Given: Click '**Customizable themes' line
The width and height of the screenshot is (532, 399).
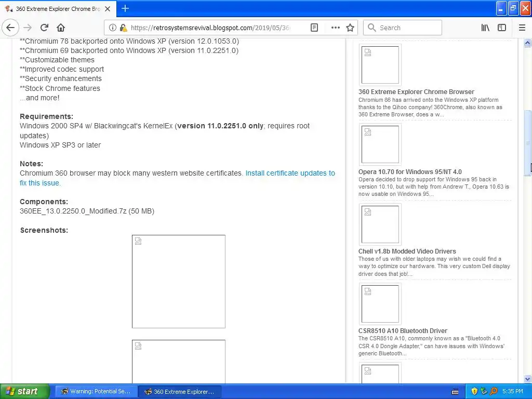Looking at the screenshot, I should pyautogui.click(x=57, y=60).
